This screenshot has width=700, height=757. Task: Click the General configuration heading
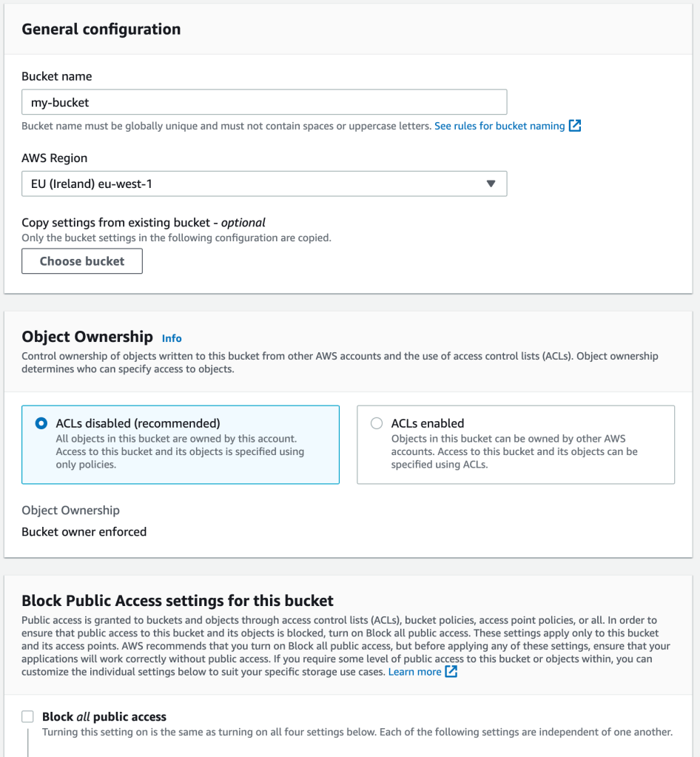(x=101, y=30)
